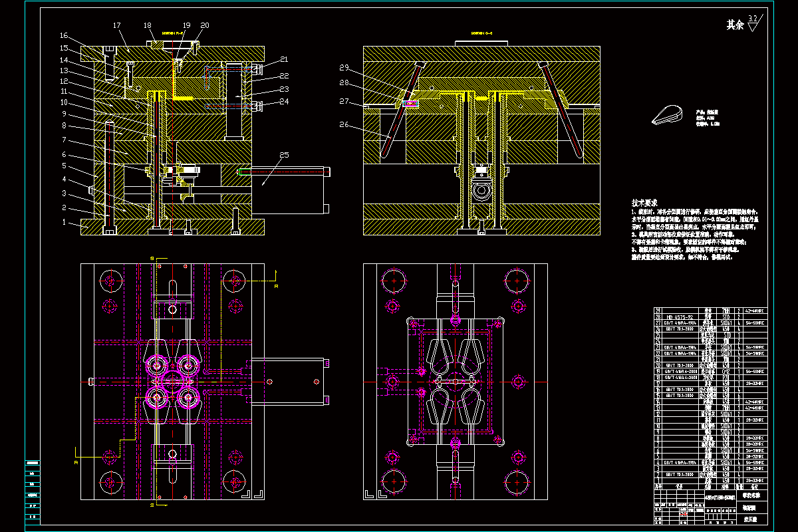Click the 其余 surface finish note
Viewport: 798px width, 532px height.
[735, 25]
